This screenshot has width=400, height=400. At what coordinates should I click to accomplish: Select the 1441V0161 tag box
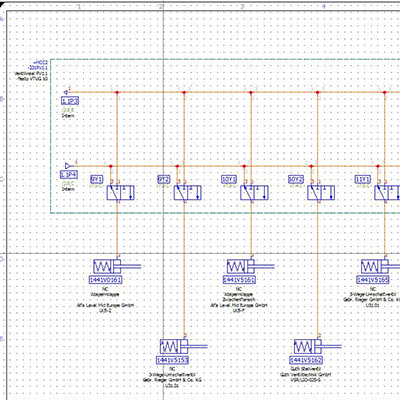pyautogui.click(x=105, y=280)
